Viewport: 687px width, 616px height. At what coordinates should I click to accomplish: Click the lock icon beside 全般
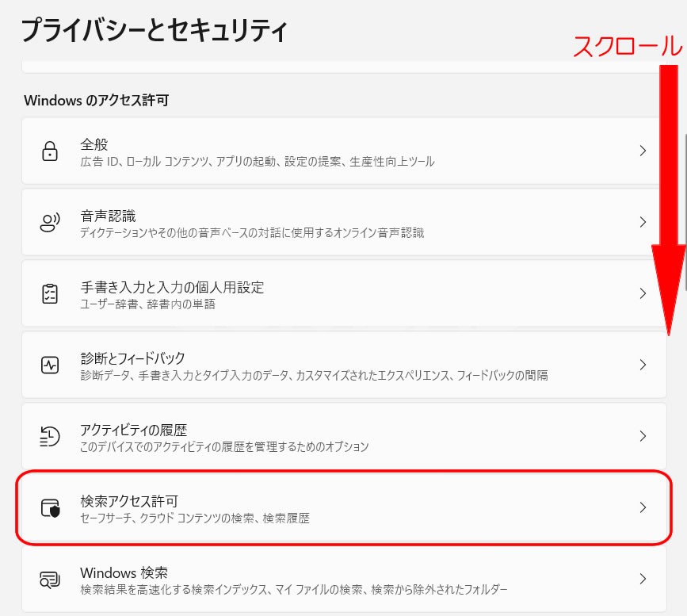point(50,151)
